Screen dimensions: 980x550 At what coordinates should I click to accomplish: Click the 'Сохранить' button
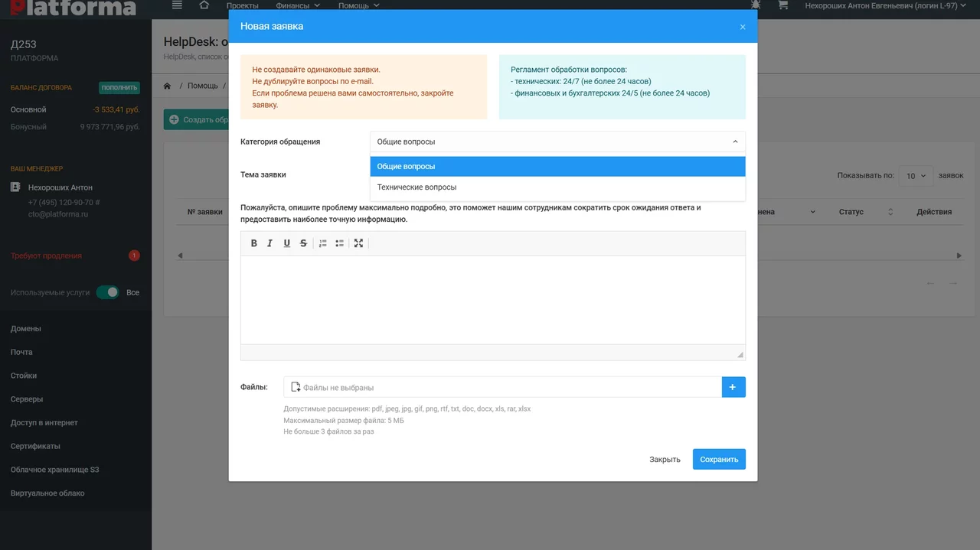click(719, 459)
